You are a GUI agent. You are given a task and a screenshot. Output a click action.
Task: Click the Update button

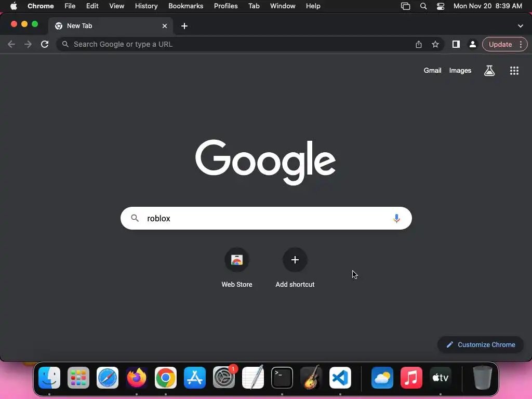(500, 45)
